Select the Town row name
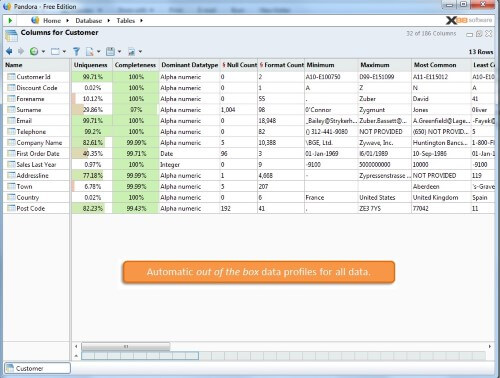Image resolution: width=500 pixels, height=378 pixels. pyautogui.click(x=24, y=187)
